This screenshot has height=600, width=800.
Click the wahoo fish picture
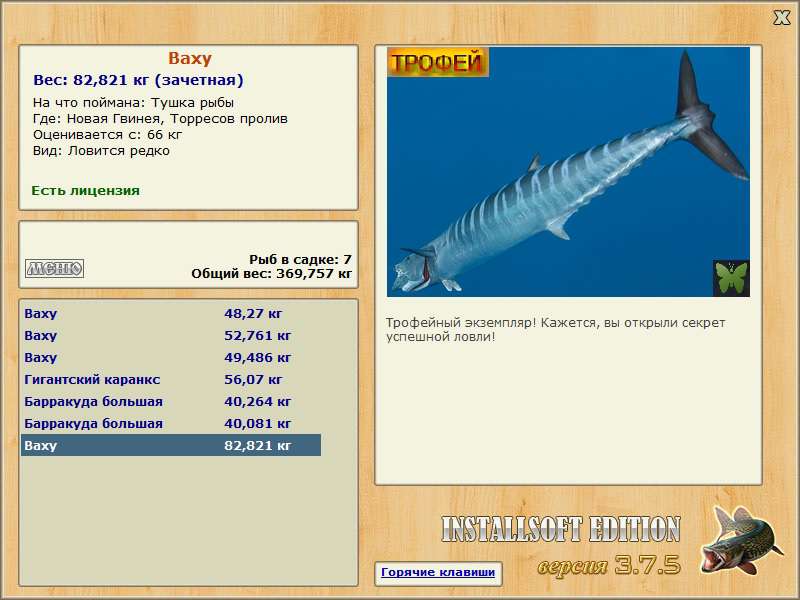(x=568, y=172)
